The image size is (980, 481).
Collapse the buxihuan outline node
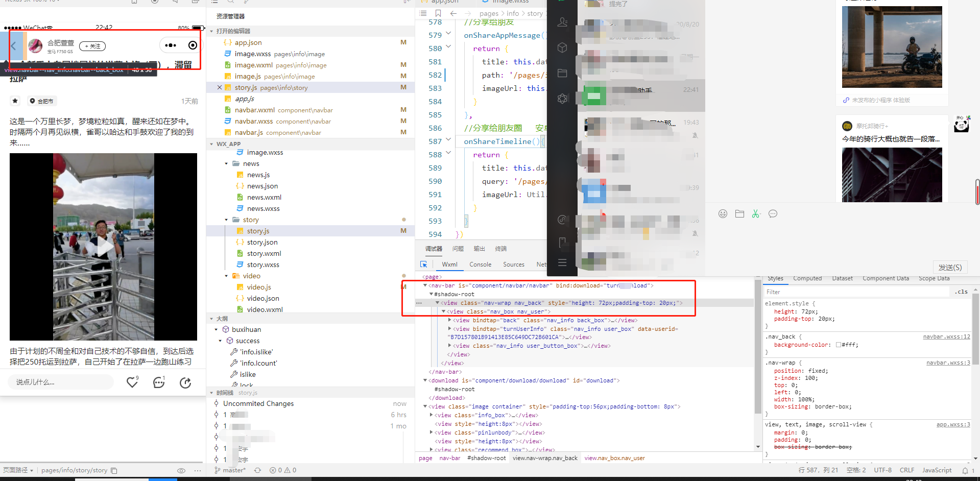pyautogui.click(x=217, y=330)
